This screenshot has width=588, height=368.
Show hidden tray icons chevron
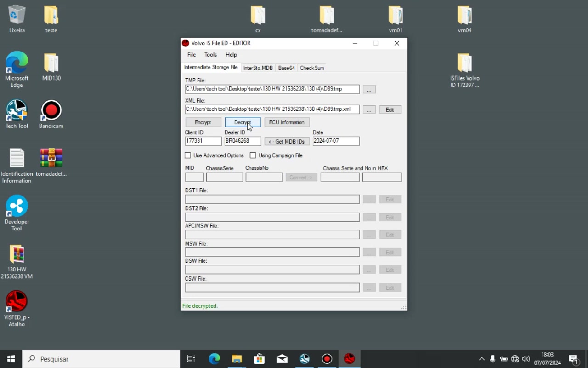(481, 359)
